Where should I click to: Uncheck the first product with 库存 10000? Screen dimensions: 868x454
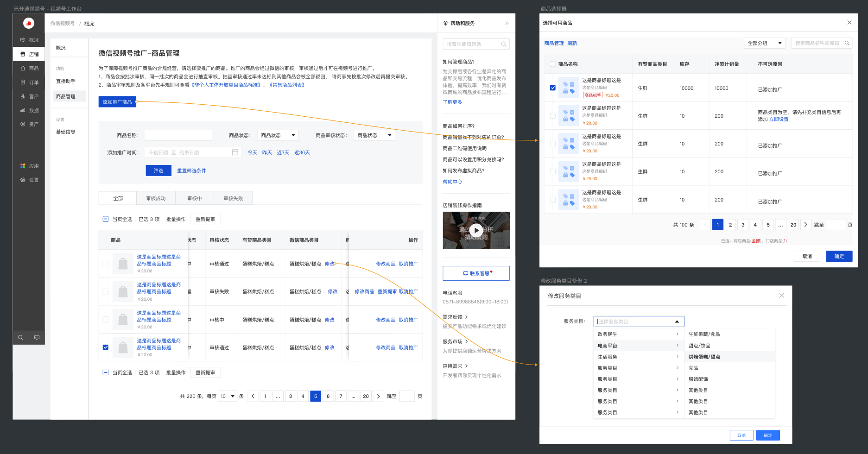tap(552, 88)
